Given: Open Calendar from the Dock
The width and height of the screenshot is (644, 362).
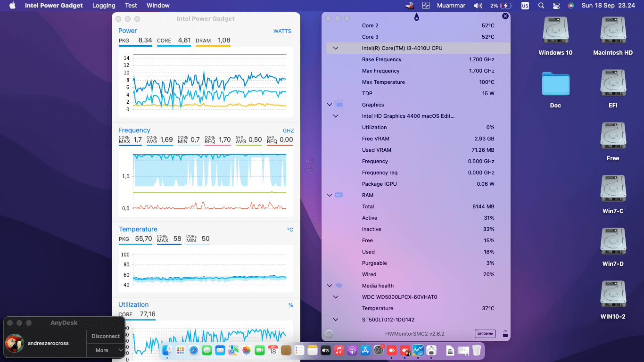Looking at the screenshot, I should click(x=273, y=350).
